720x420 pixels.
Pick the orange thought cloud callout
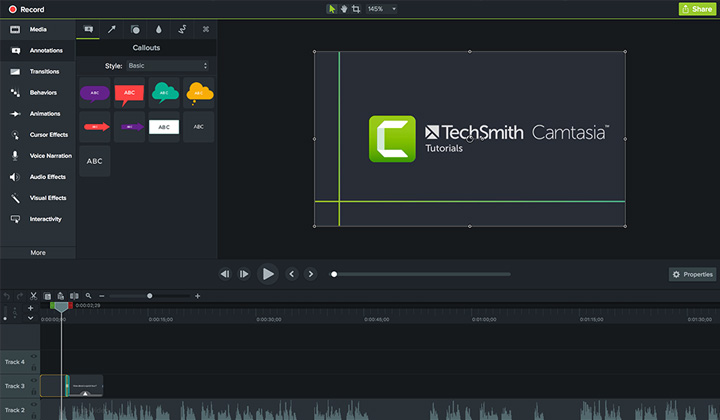pyautogui.click(x=199, y=93)
